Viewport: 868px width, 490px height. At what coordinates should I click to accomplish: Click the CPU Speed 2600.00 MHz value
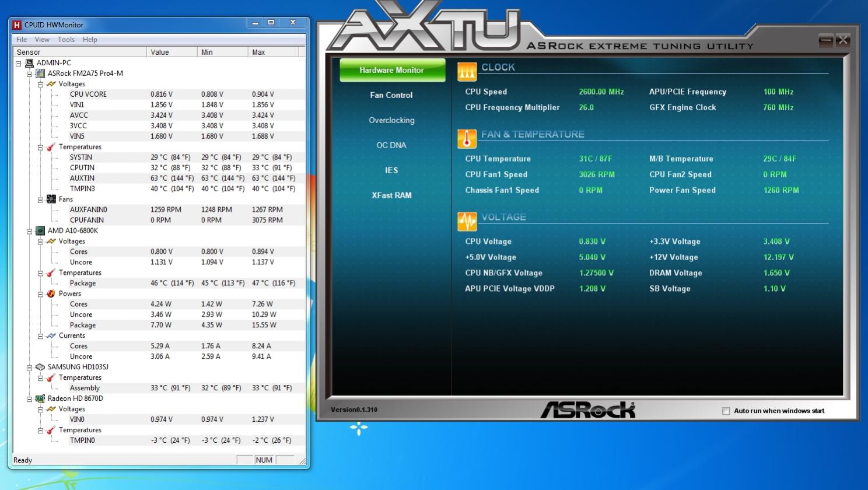[x=601, y=92]
